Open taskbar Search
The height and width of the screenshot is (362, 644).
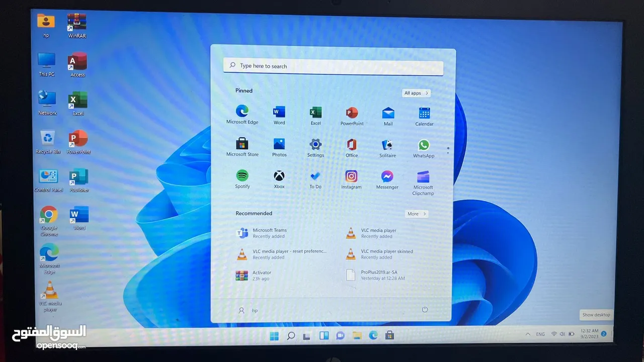(291, 336)
